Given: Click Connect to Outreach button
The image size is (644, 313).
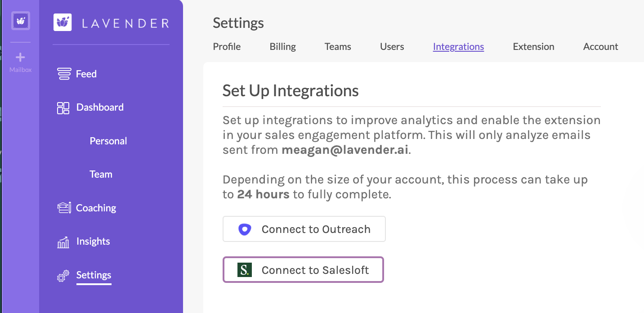Looking at the screenshot, I should point(304,229).
